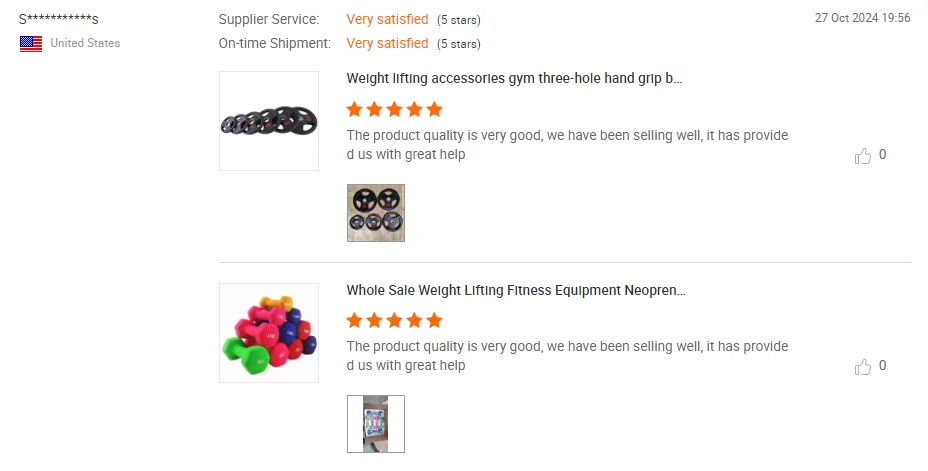Open "Whole Sale Weight Lifting Fitness Equipment" link
Viewport: 928px width, 471px height.
(516, 290)
